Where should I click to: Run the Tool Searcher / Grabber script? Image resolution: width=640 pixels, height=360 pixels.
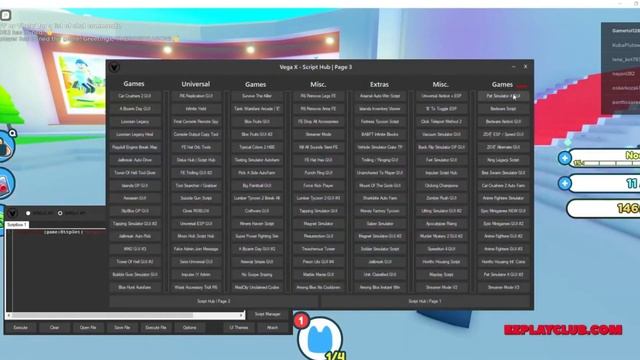point(196,185)
